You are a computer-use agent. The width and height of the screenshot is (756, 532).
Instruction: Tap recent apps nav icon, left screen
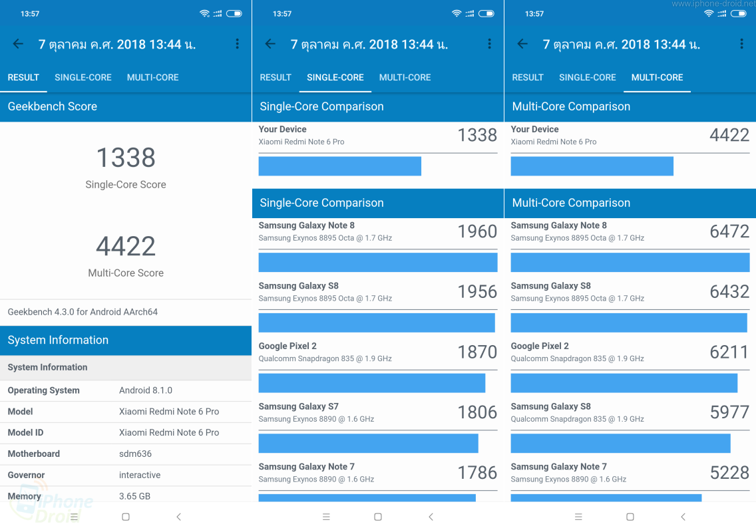[75, 517]
